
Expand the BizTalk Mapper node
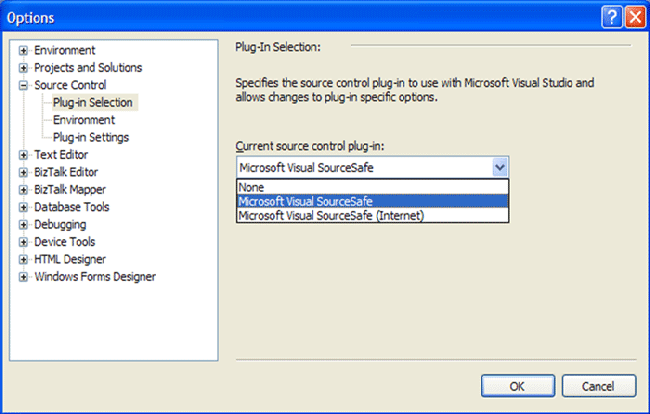[x=23, y=190]
